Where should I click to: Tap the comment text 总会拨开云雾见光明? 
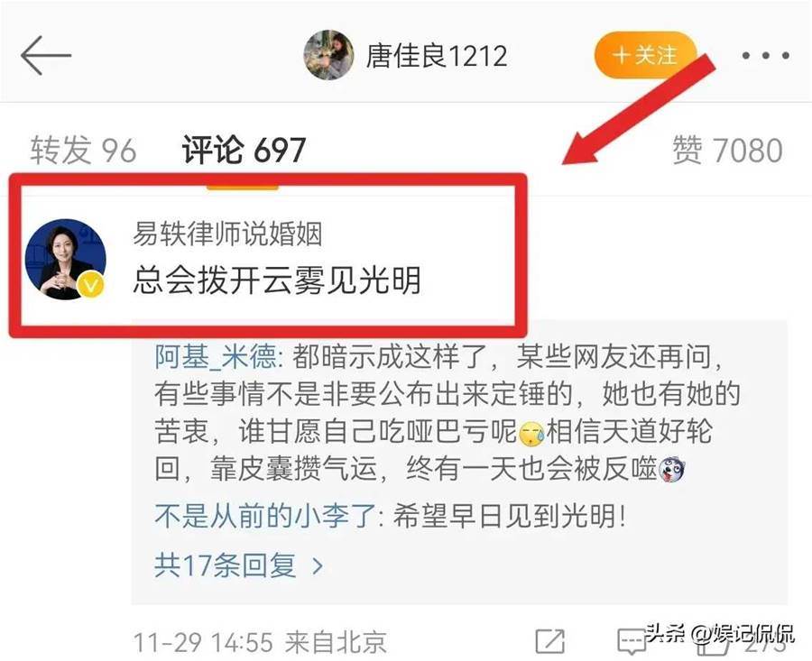pyautogui.click(x=277, y=280)
